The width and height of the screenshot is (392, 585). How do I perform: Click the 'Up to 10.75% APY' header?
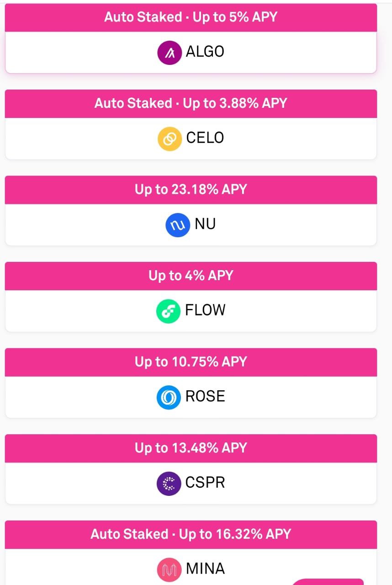(x=191, y=362)
